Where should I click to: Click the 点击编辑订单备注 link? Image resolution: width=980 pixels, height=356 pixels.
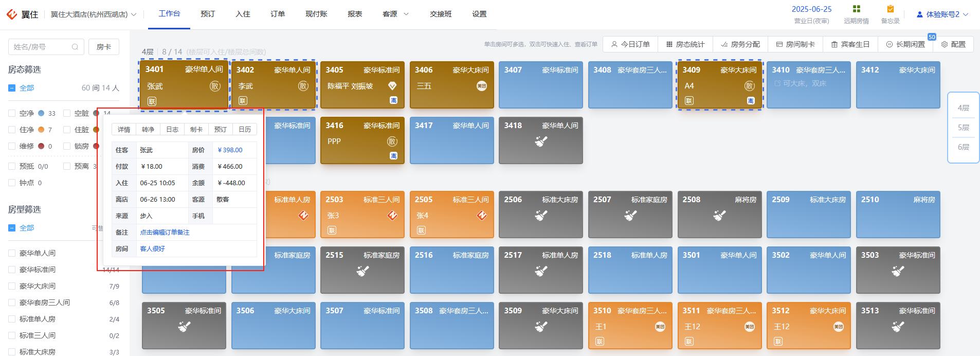click(x=165, y=233)
